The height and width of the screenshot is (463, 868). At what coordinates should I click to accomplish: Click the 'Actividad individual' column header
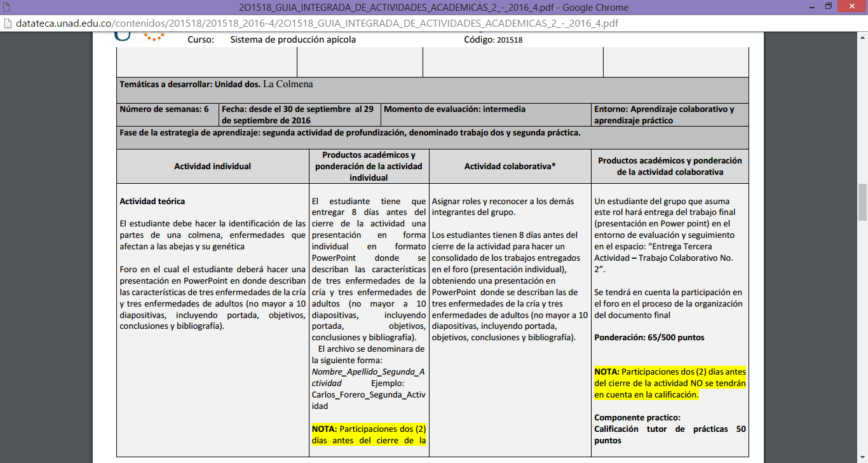[213, 167]
